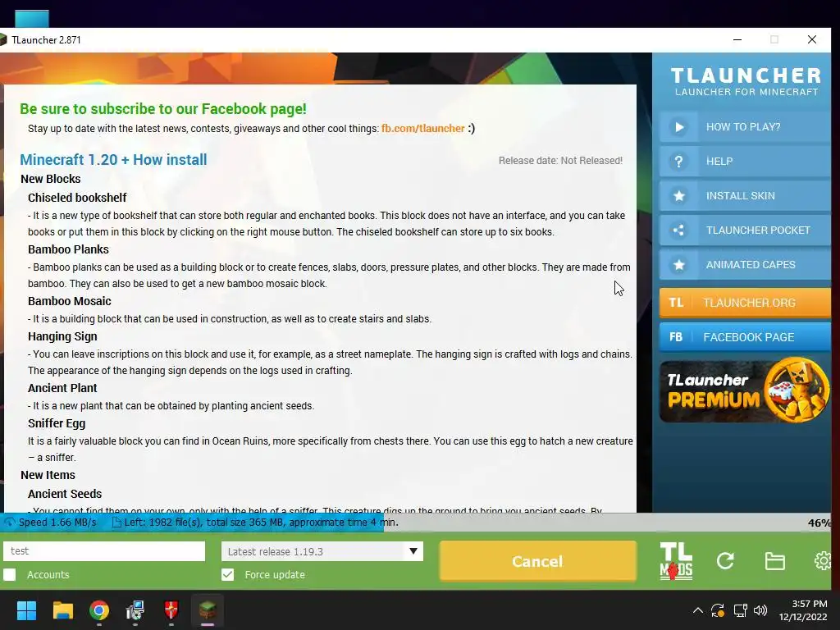The width and height of the screenshot is (840, 630).
Task: Follow the fb.com/tlauncher link
Action: pyautogui.click(x=422, y=129)
